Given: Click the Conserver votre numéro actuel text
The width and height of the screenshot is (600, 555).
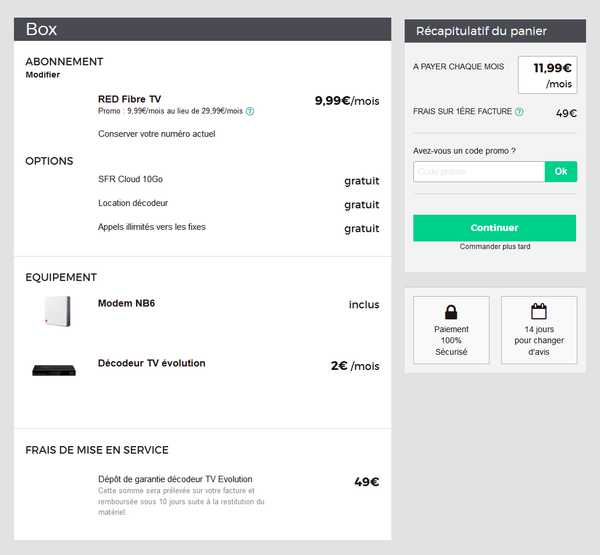Looking at the screenshot, I should 156,134.
